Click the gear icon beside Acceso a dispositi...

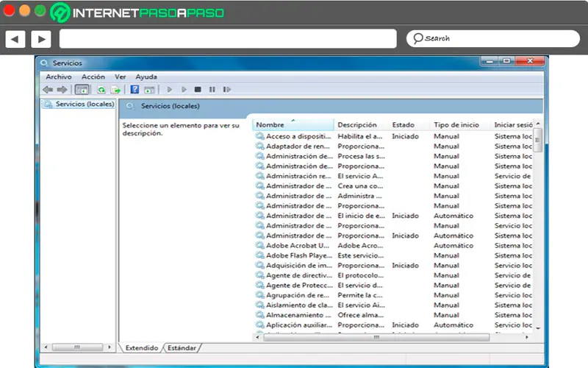(260, 136)
